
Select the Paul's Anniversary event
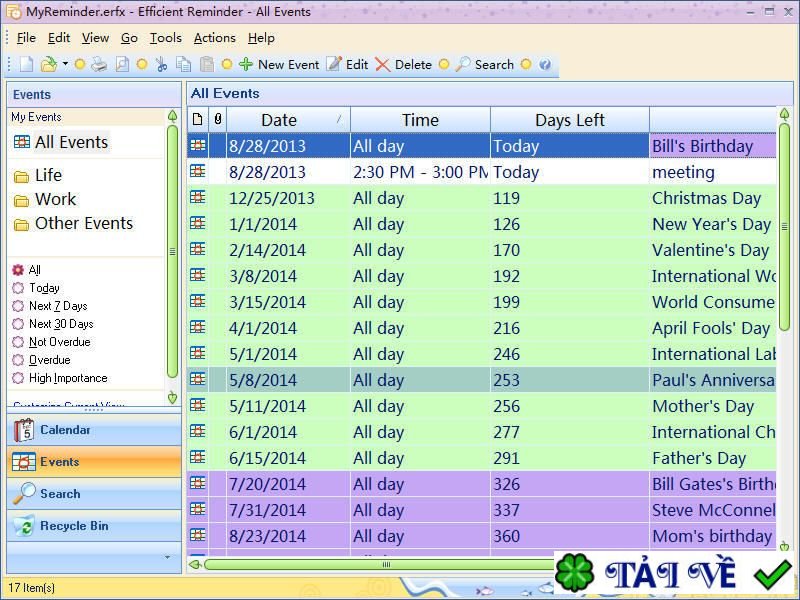[481, 380]
